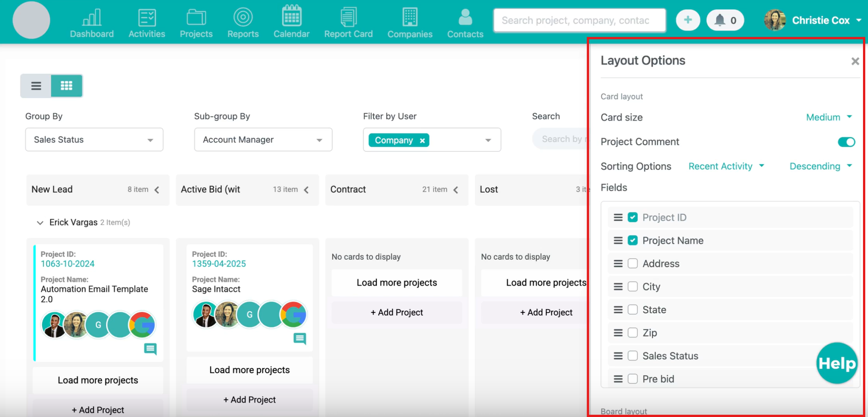
Task: Check the Zip field checkbox
Action: click(633, 333)
